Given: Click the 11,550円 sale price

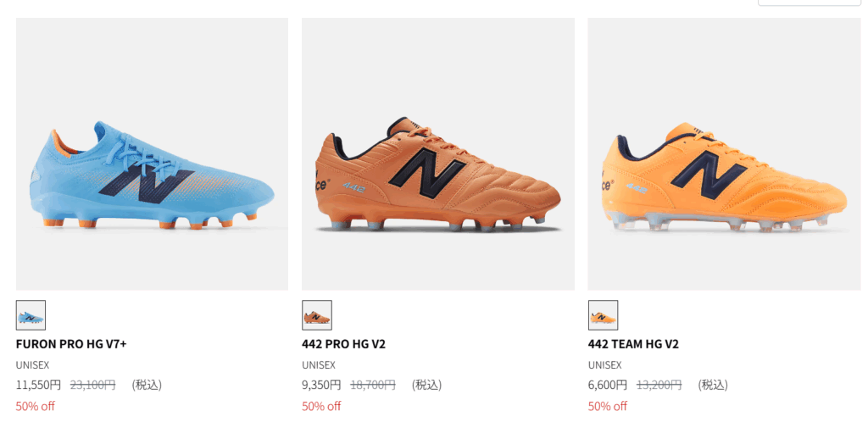Looking at the screenshot, I should tap(38, 385).
